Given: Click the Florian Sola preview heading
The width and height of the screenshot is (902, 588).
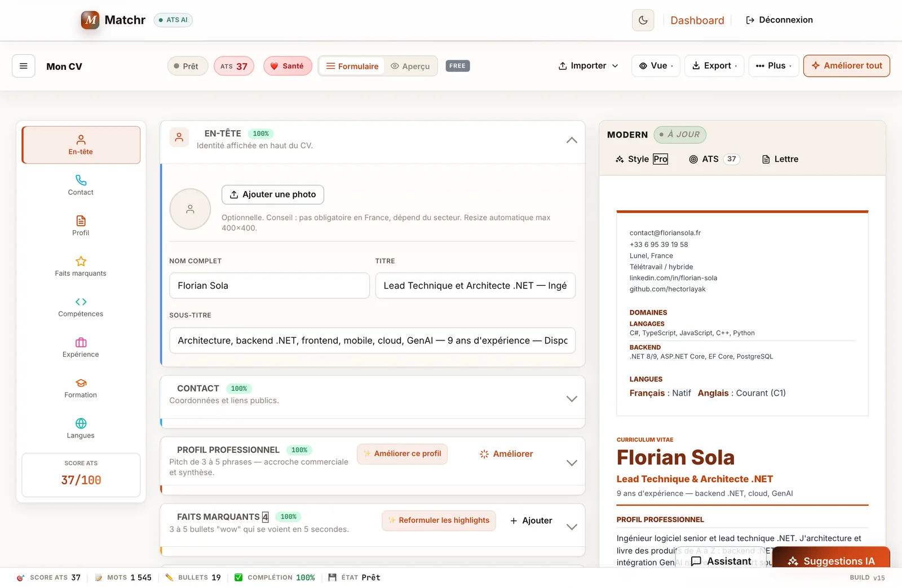Looking at the screenshot, I should coord(675,457).
